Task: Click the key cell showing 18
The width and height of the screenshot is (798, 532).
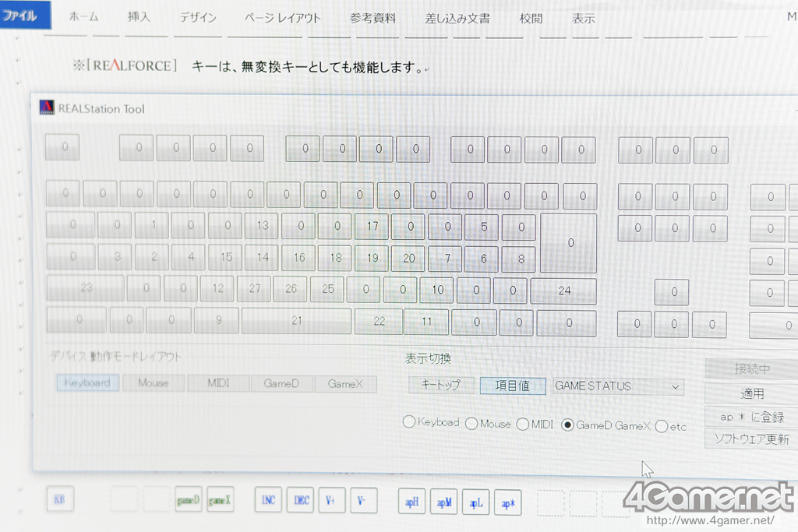Action: point(335,258)
